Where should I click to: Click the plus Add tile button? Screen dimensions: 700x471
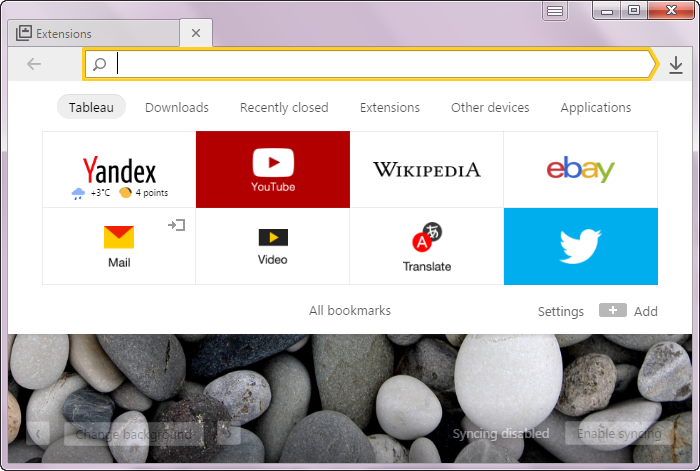click(612, 310)
